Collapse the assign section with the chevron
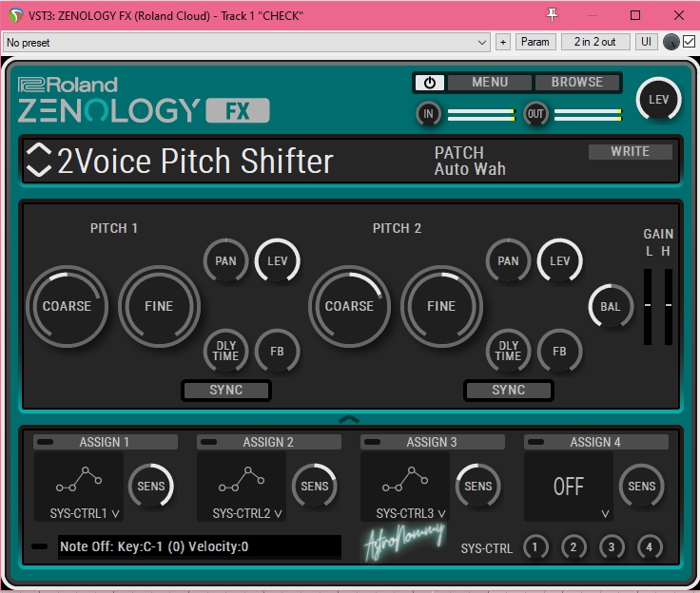Screen dimensions: 700x593 [349, 419]
